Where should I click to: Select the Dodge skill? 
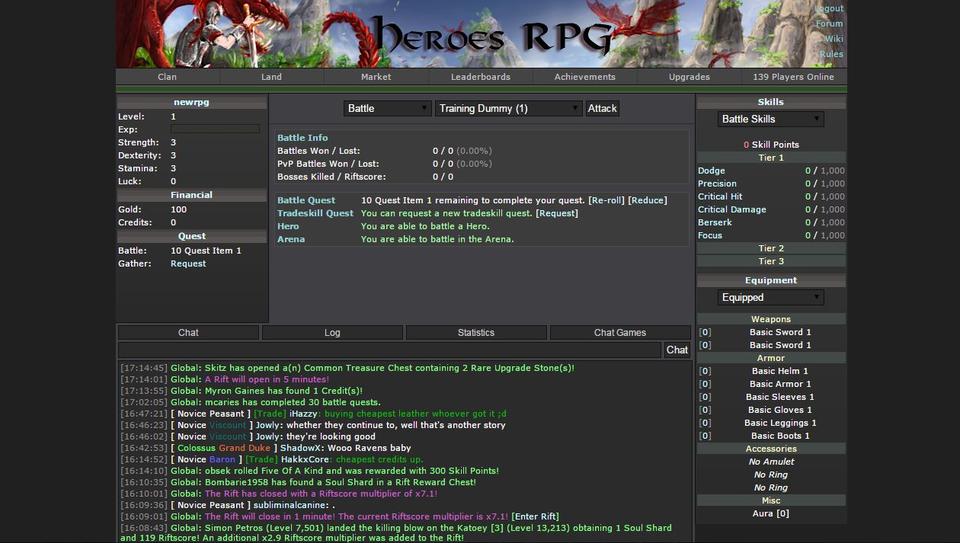click(711, 171)
